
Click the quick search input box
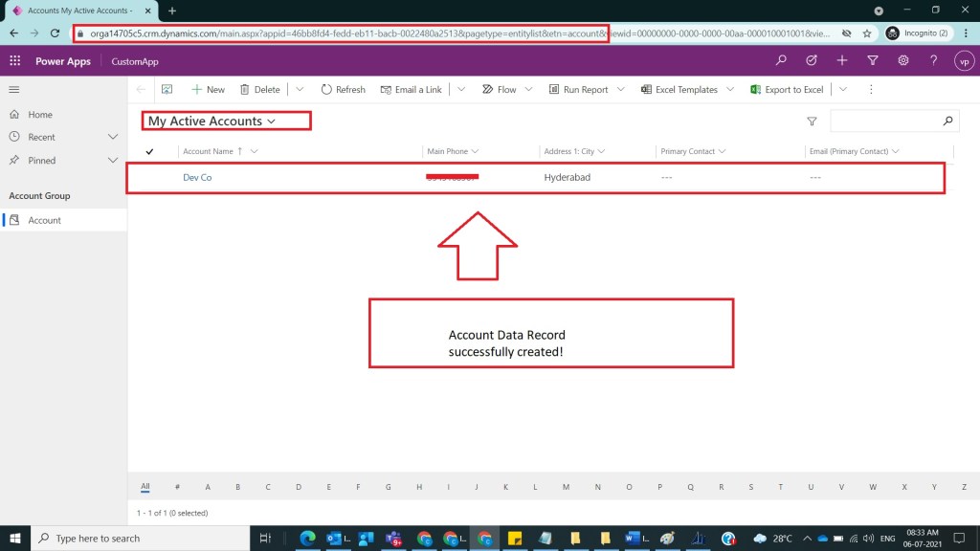tap(885, 121)
